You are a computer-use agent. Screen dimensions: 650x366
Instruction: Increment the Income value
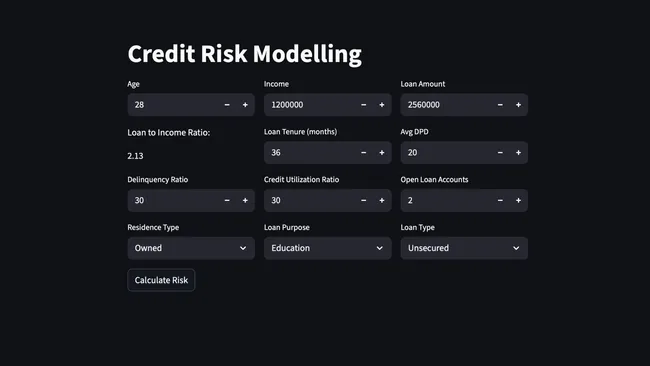click(x=382, y=105)
